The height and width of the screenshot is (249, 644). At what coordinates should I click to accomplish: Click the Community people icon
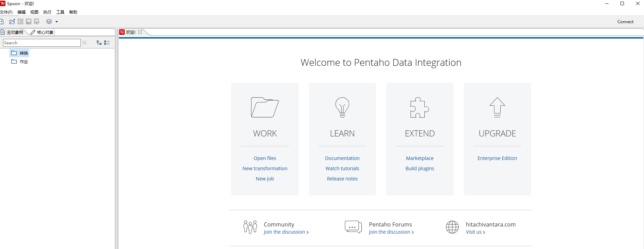(250, 227)
